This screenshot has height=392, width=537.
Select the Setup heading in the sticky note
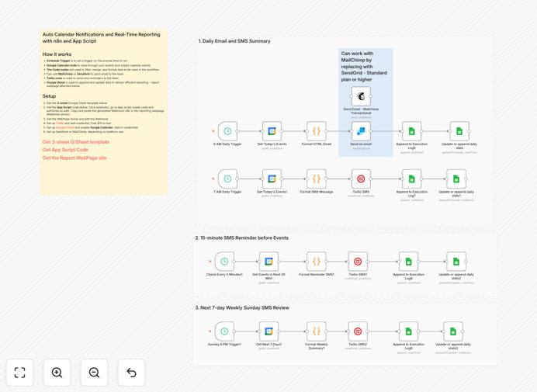pyautogui.click(x=49, y=96)
